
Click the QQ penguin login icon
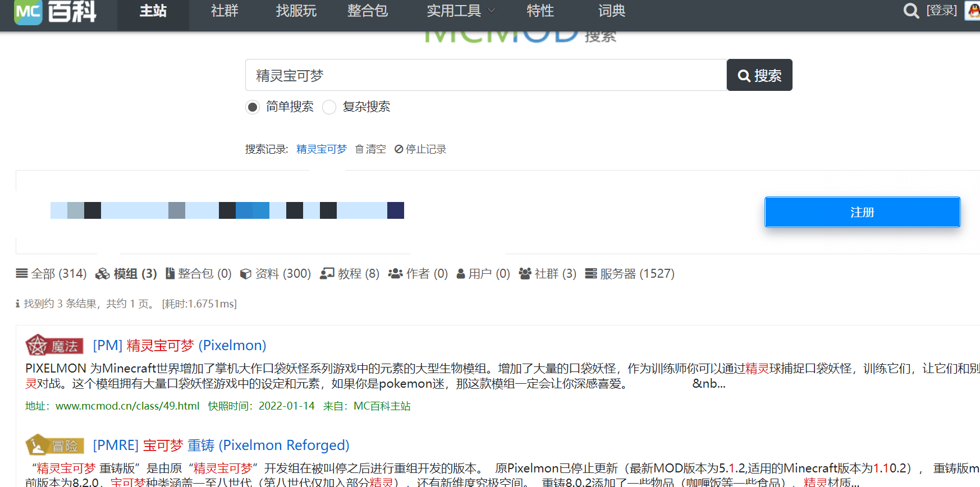(x=973, y=11)
